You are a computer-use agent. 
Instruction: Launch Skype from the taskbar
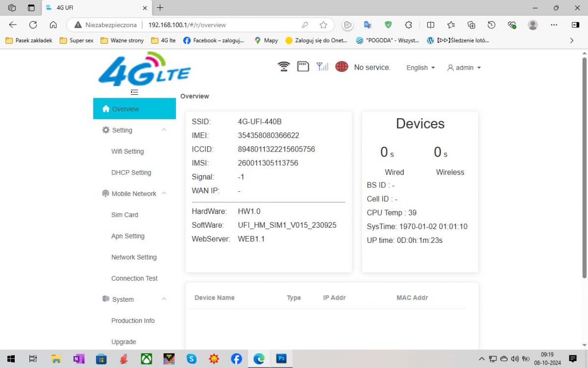(191, 359)
